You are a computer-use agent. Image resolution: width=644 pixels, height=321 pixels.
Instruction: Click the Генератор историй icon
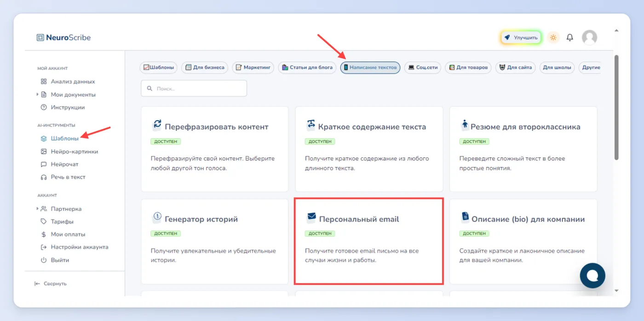(x=157, y=217)
